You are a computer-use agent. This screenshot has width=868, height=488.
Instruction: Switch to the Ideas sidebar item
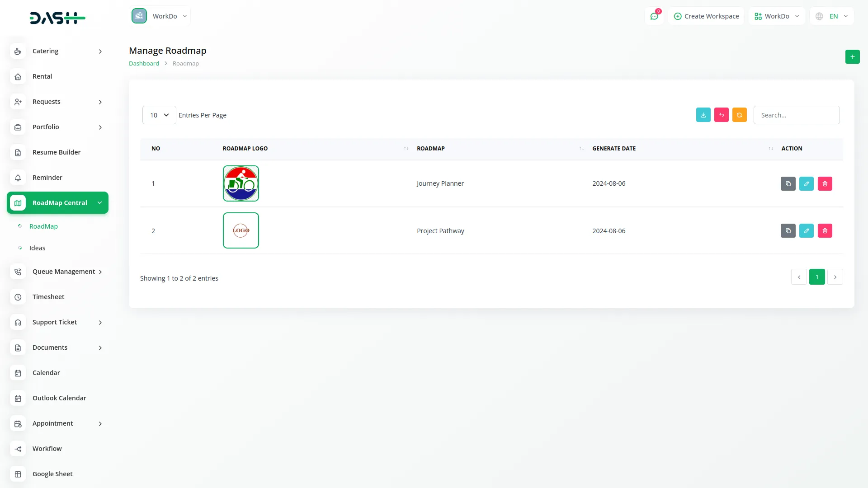point(38,248)
